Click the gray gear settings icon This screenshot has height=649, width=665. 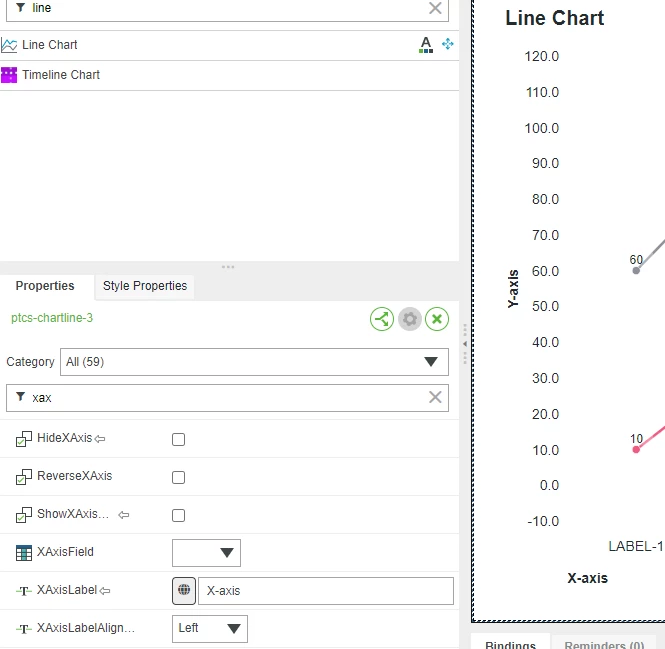pyautogui.click(x=410, y=319)
